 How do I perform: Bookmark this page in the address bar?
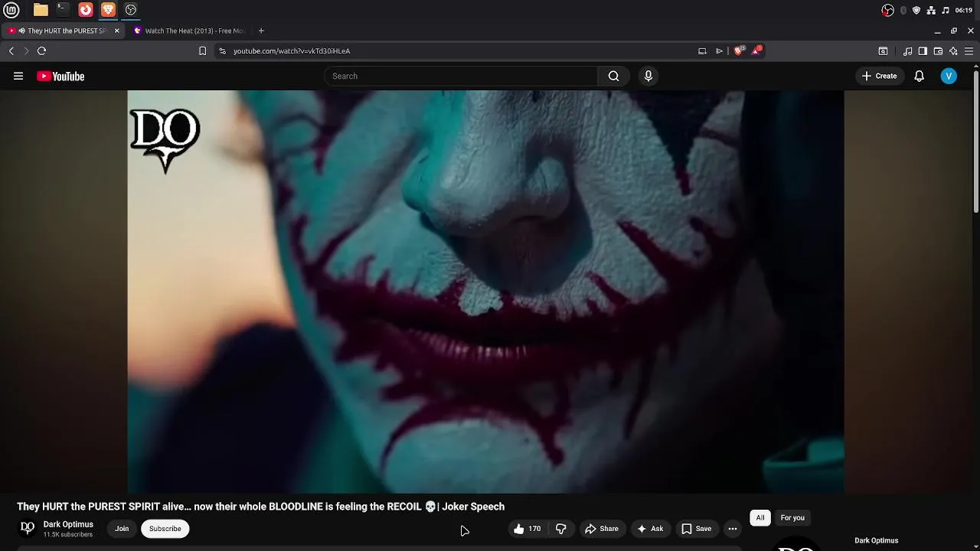pyautogui.click(x=202, y=51)
